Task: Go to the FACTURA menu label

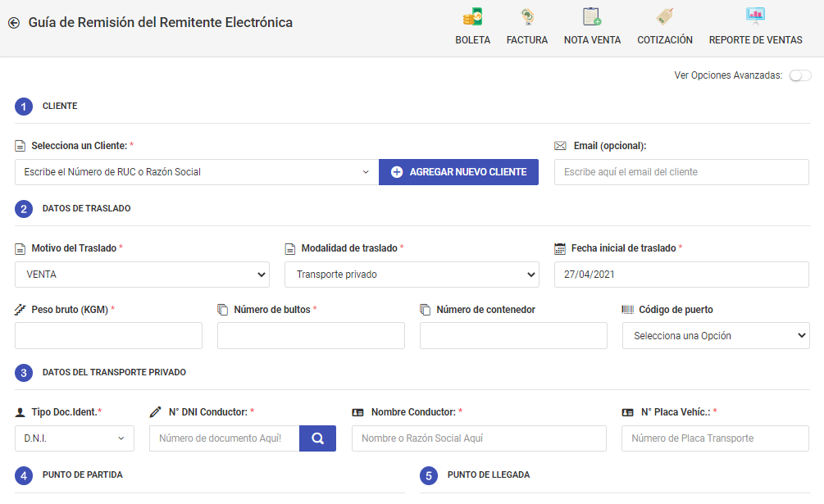Action: (x=527, y=40)
